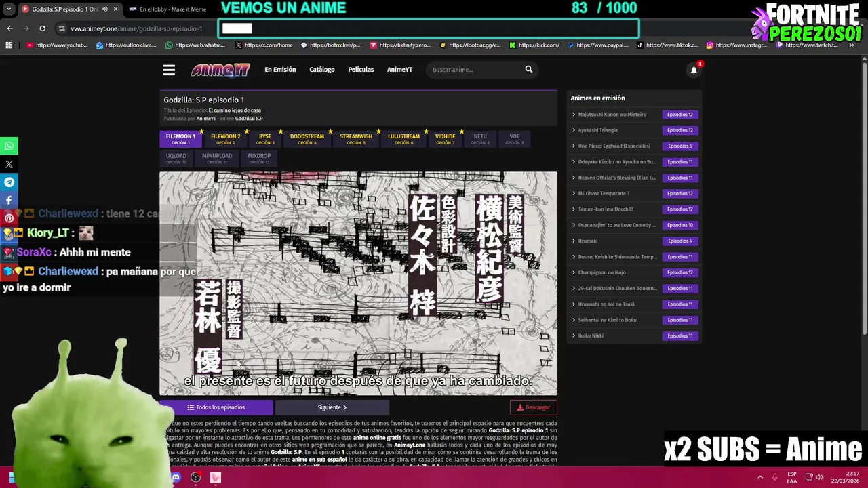Open Discord from the taskbar
This screenshot has height=488, width=868.
[176, 477]
